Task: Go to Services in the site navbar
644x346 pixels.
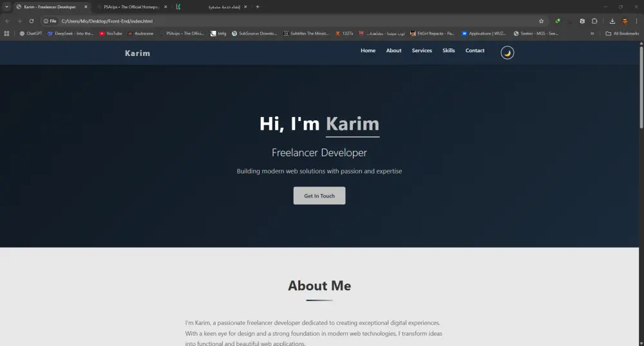Action: pos(422,50)
